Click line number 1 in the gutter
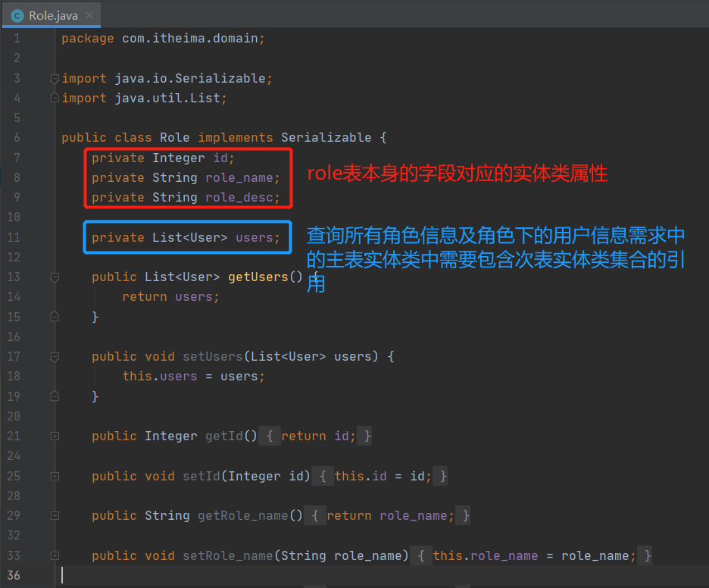 (17, 39)
